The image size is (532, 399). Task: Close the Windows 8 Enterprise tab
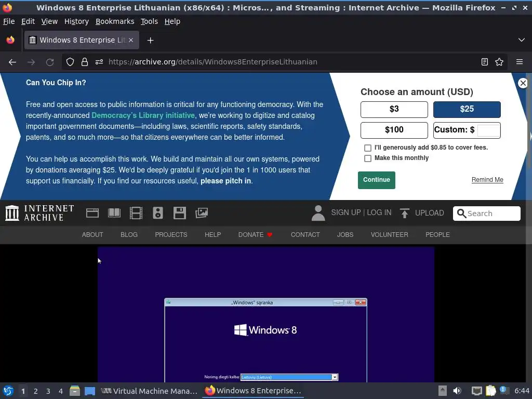131,40
